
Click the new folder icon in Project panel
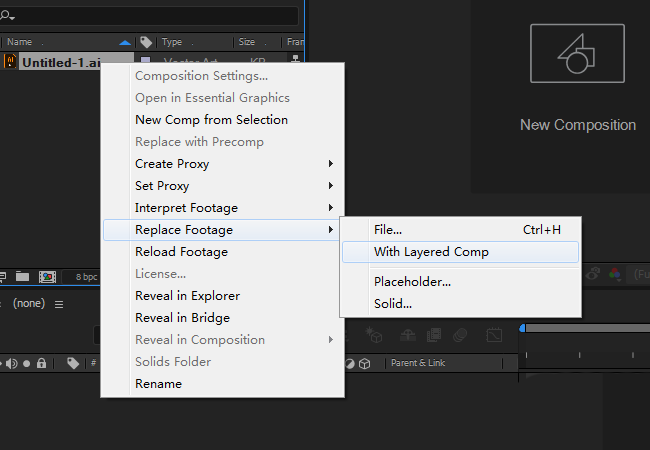23,276
